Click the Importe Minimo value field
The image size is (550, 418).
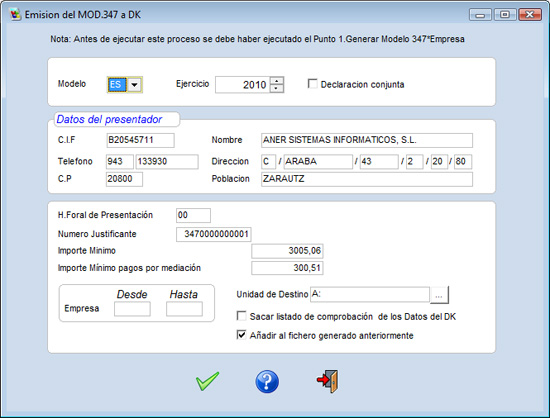pos(287,251)
